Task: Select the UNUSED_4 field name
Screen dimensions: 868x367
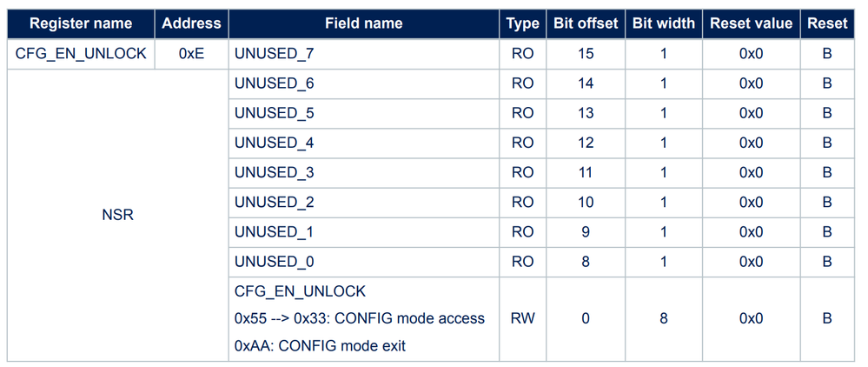Action: pyautogui.click(x=275, y=143)
